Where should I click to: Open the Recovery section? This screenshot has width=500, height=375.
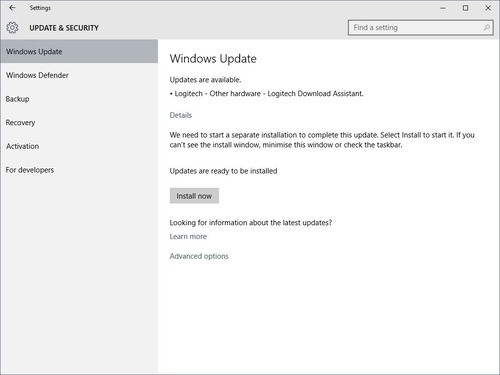tap(79, 123)
